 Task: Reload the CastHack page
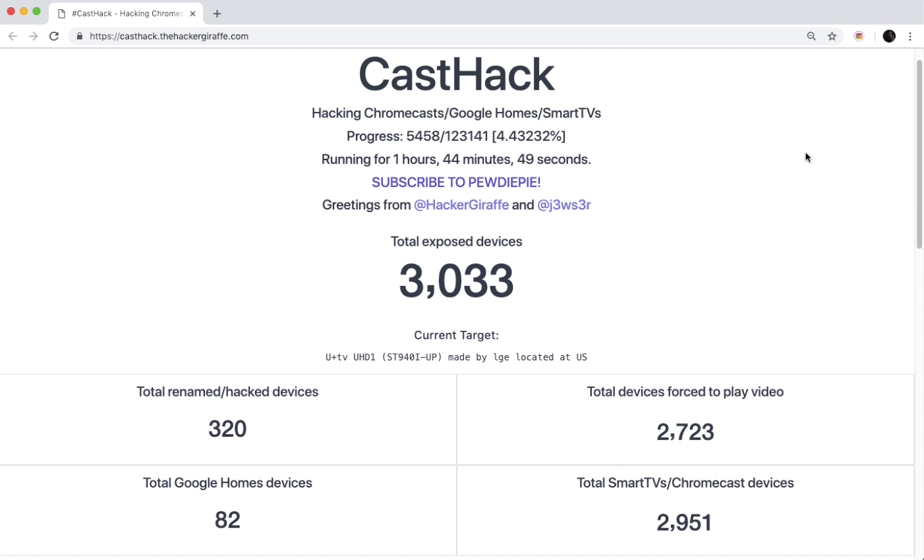tap(54, 36)
